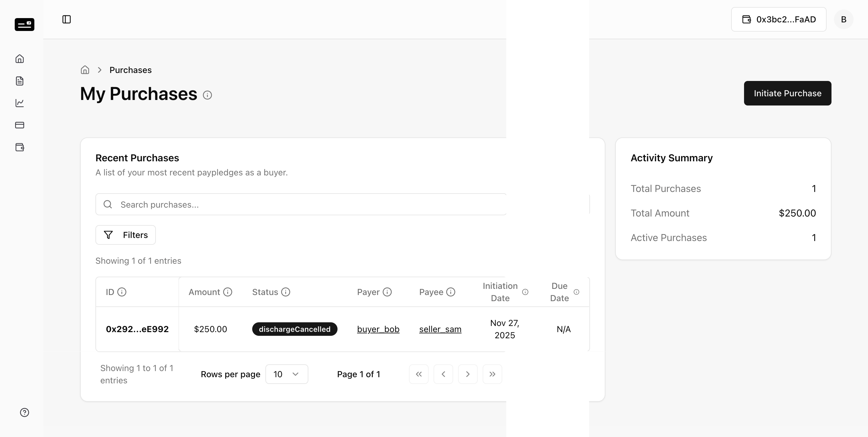The image size is (868, 437).
Task: Click the ID column info icon
Action: point(122,292)
